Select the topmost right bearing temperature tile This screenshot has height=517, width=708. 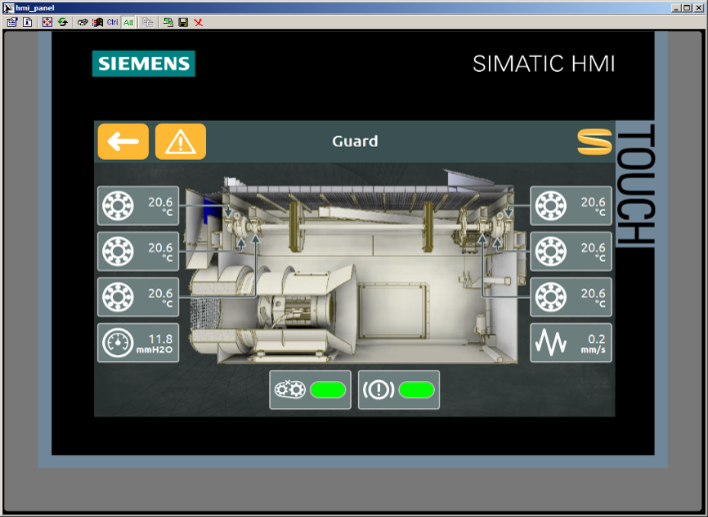571,205
